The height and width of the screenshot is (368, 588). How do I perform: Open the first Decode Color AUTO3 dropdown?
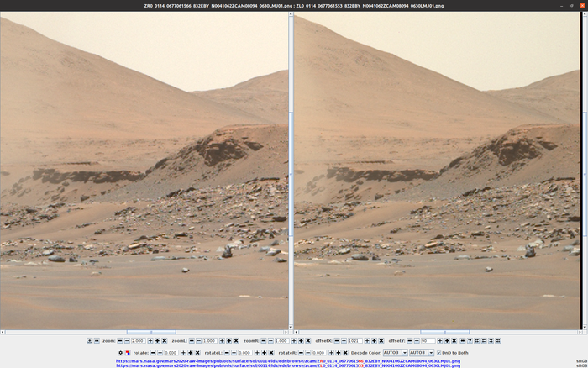click(x=395, y=352)
